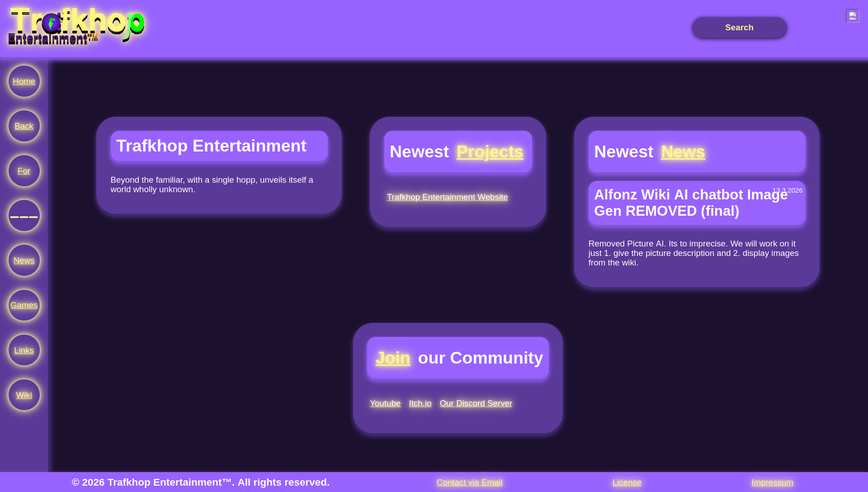Screen dimensions: 868x492
Task: Visit the Itch.io community link
Action: (x=420, y=403)
